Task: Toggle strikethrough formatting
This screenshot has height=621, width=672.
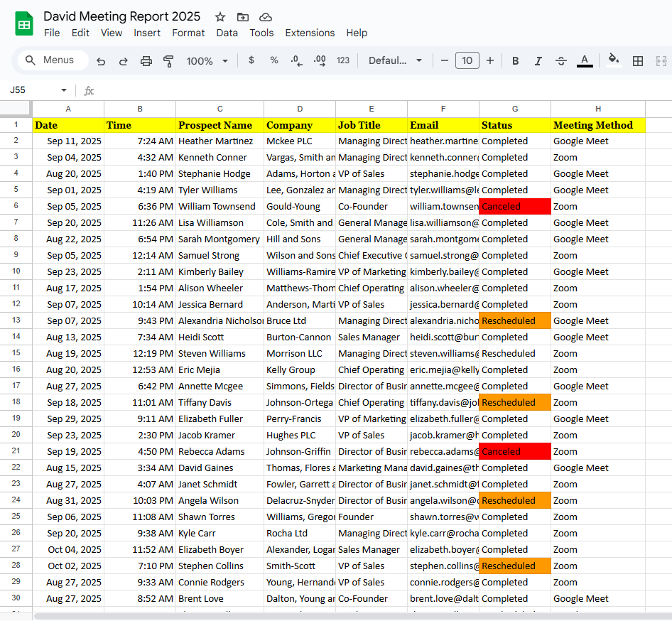Action: coord(560,61)
